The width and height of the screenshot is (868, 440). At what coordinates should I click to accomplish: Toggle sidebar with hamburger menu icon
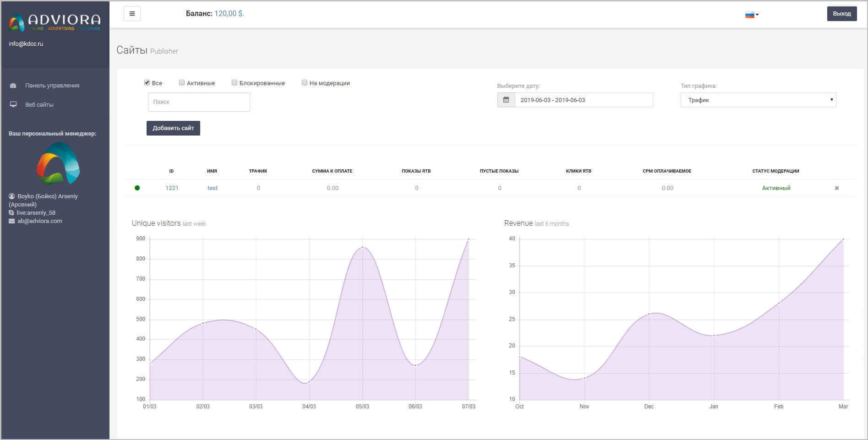[x=132, y=14]
